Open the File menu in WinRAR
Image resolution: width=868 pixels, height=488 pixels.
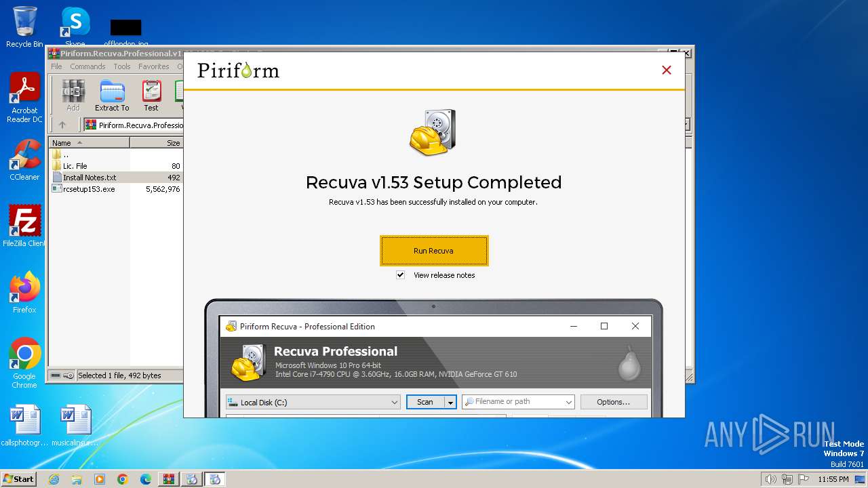(x=56, y=66)
